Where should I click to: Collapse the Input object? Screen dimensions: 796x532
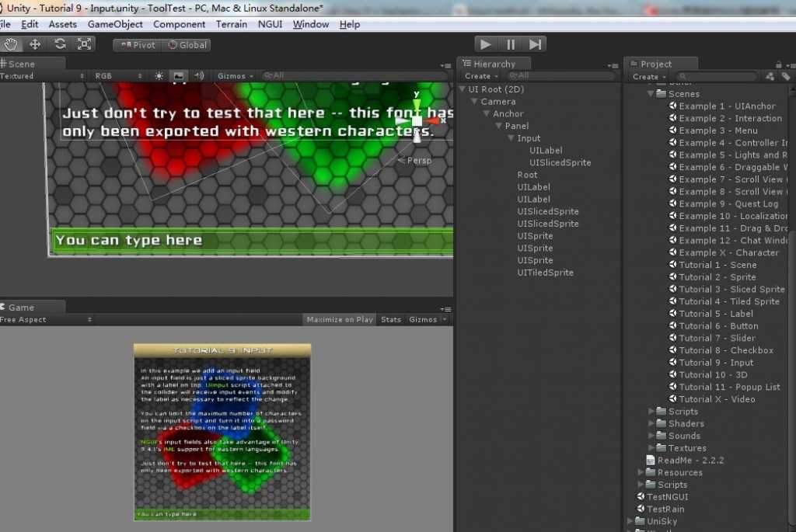(511, 138)
